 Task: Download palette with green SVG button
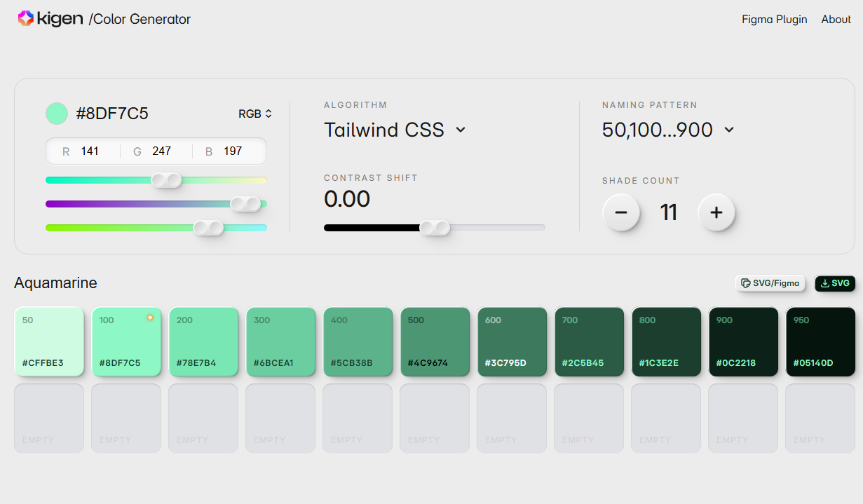pyautogui.click(x=835, y=283)
